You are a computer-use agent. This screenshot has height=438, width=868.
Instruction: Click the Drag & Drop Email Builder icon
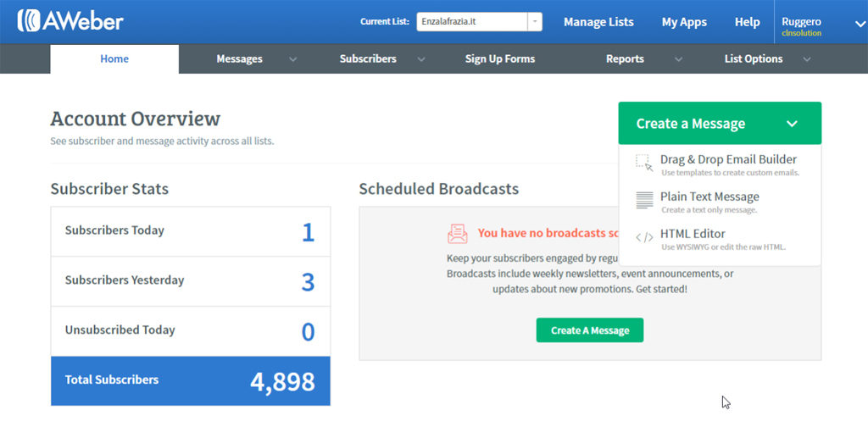pos(644,164)
